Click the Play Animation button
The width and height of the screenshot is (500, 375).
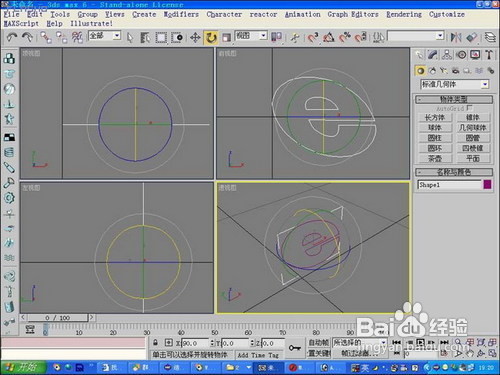(x=420, y=342)
